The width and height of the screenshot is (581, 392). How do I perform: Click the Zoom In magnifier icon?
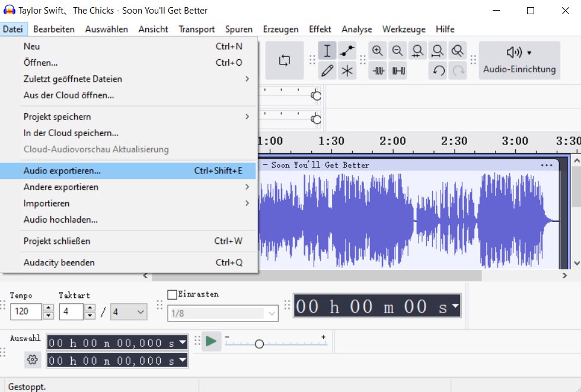pyautogui.click(x=378, y=51)
